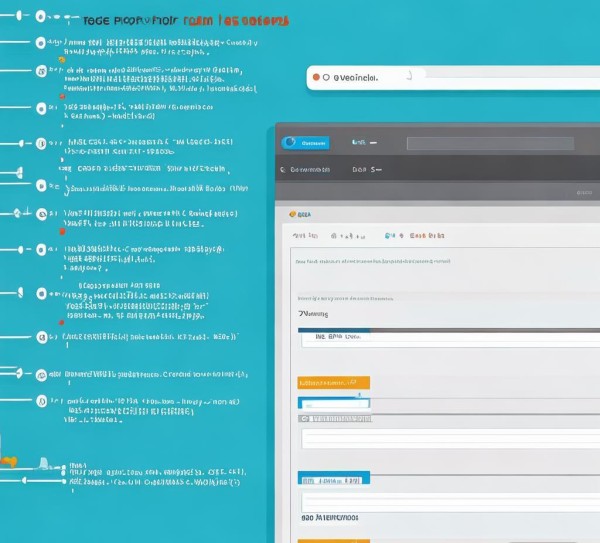Screen dimensions: 600x543
Task: Click the circle bullet beside the heading in the list
Action: 40,18
